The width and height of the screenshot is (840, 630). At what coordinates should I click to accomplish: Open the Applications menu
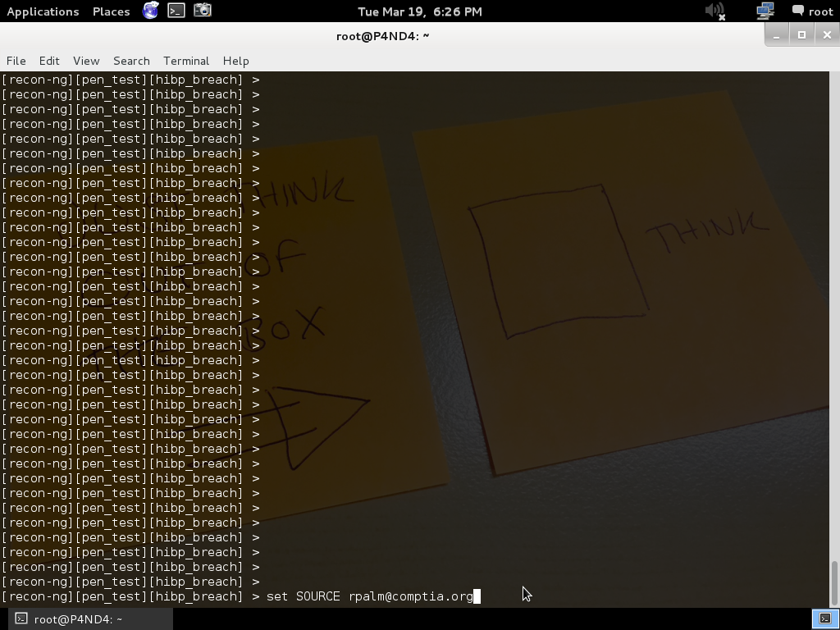click(43, 11)
